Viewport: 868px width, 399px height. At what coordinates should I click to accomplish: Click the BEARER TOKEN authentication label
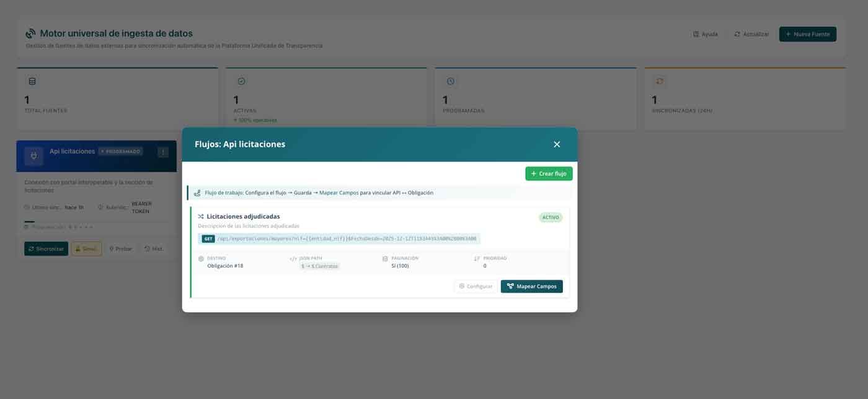[142, 208]
